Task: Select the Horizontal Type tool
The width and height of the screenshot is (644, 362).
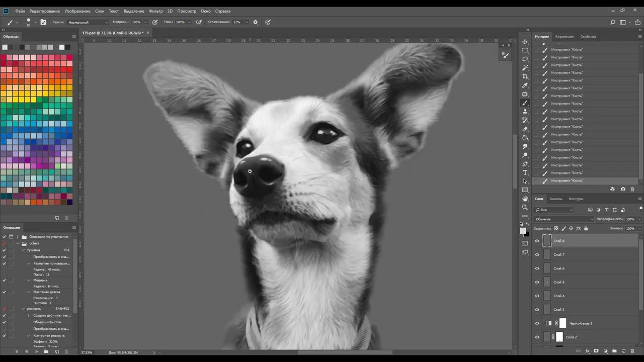Action: click(525, 172)
